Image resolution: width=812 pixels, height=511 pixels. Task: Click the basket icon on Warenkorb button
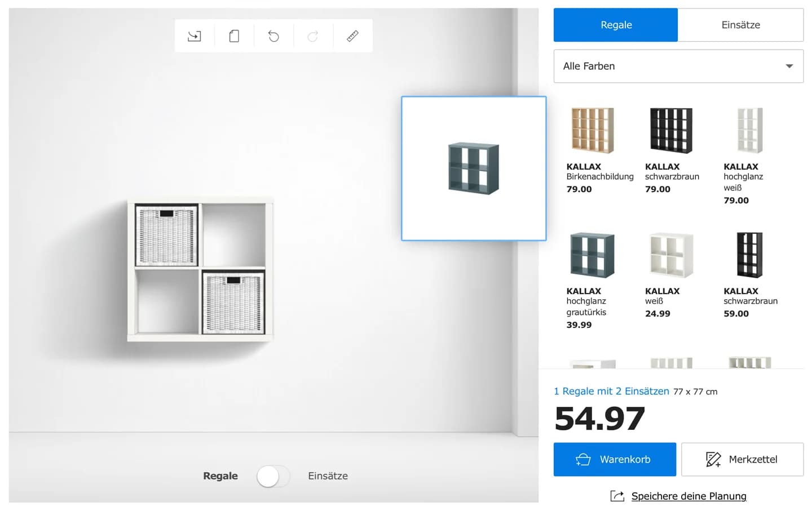coord(583,460)
